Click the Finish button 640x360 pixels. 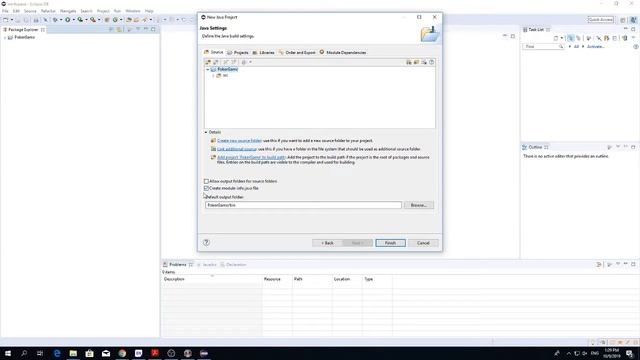[390, 243]
